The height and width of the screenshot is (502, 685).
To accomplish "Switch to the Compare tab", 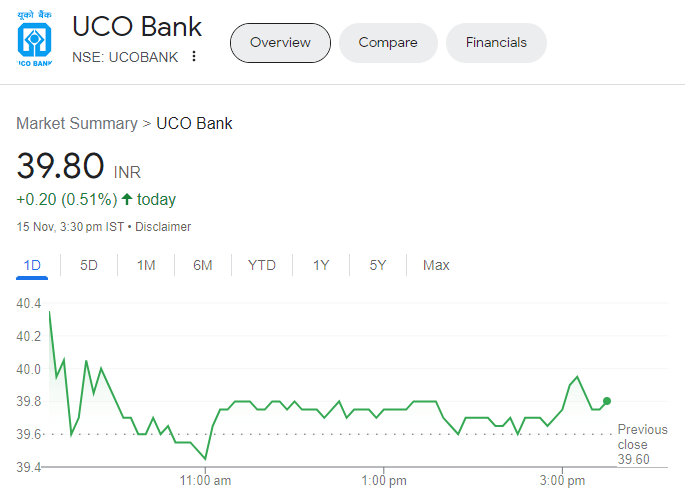I will coord(388,43).
